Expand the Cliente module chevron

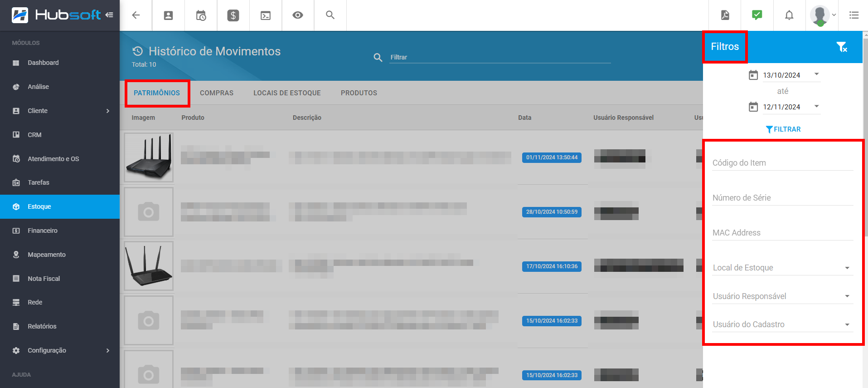108,111
